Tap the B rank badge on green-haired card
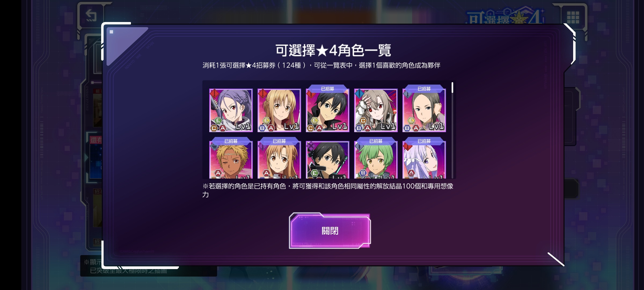The image size is (644, 290). click(x=363, y=173)
